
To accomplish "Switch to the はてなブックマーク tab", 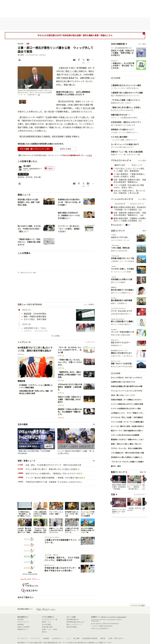I will pos(137,204).
